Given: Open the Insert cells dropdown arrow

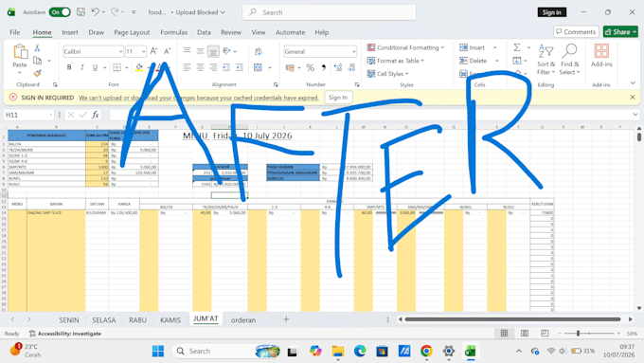Looking at the screenshot, I should pyautogui.click(x=495, y=47).
